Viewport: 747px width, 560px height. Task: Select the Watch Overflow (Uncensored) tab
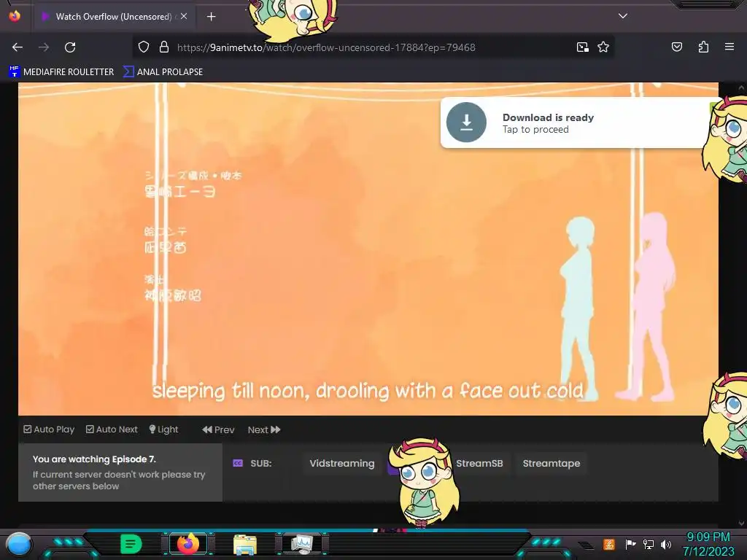tap(113, 17)
